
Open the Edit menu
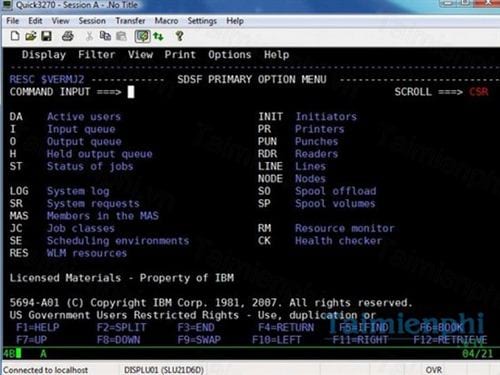click(35, 21)
